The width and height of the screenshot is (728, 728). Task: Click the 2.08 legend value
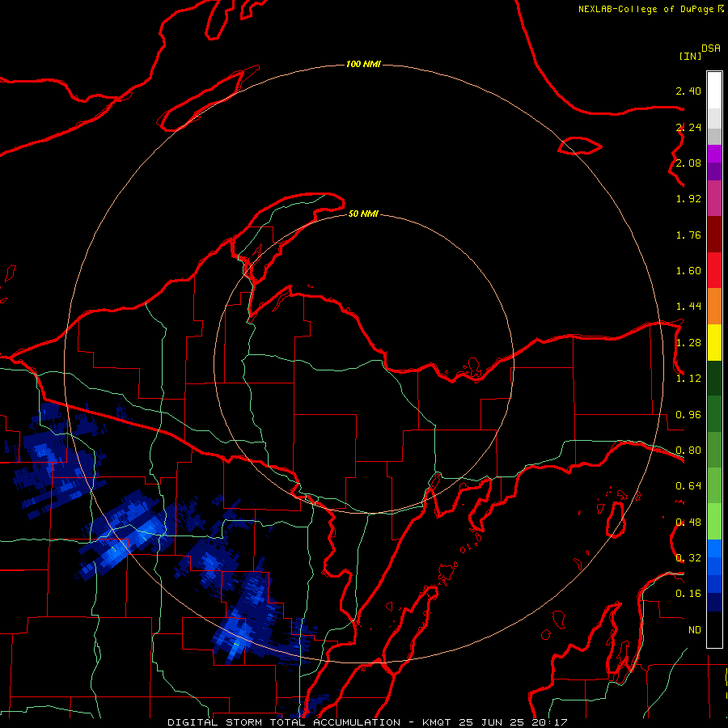coord(688,163)
